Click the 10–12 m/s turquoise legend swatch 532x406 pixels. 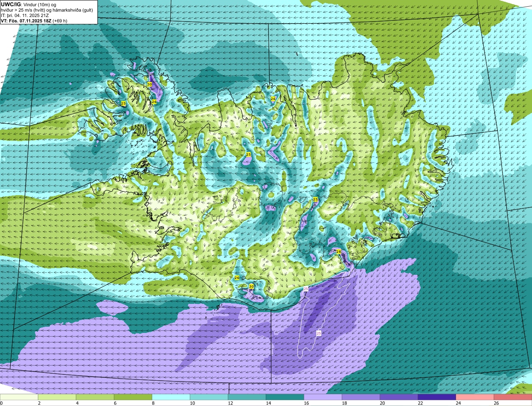point(209,397)
